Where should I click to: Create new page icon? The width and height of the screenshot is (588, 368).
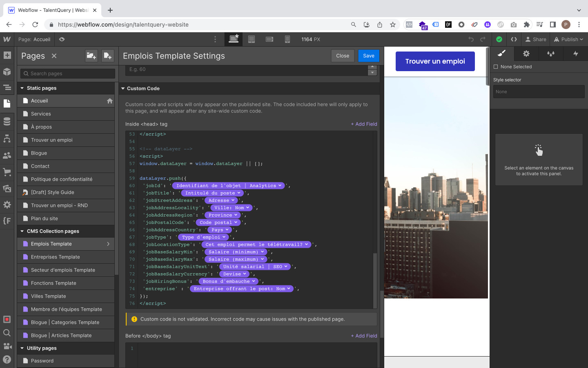click(107, 56)
